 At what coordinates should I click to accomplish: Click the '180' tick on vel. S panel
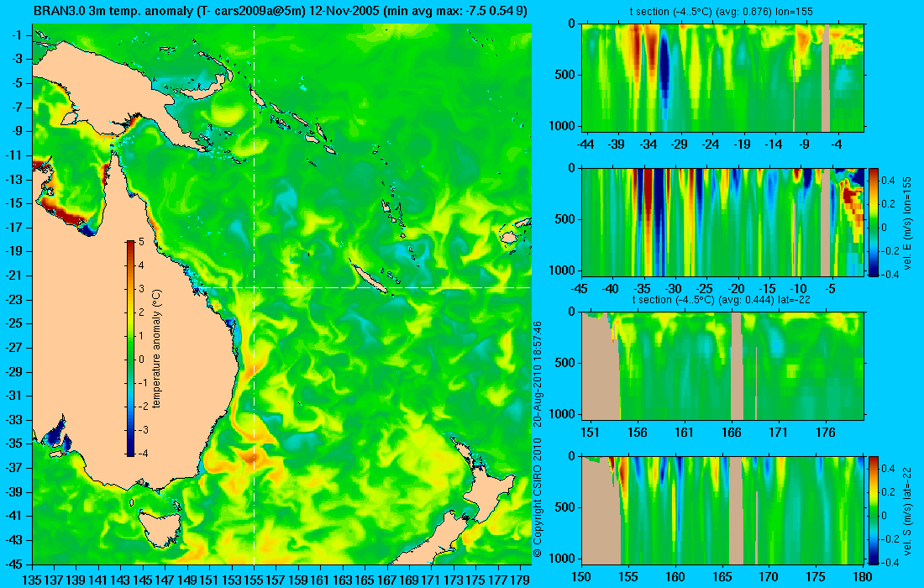(x=863, y=577)
